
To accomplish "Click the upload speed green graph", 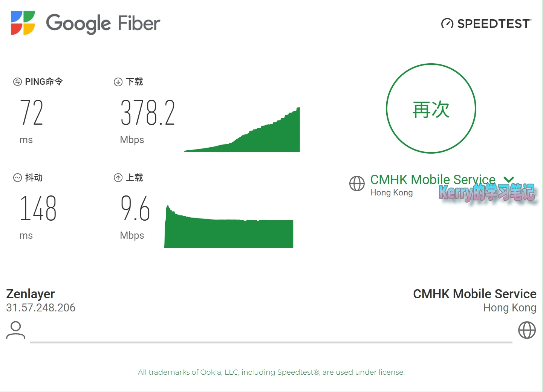I will coord(229,226).
